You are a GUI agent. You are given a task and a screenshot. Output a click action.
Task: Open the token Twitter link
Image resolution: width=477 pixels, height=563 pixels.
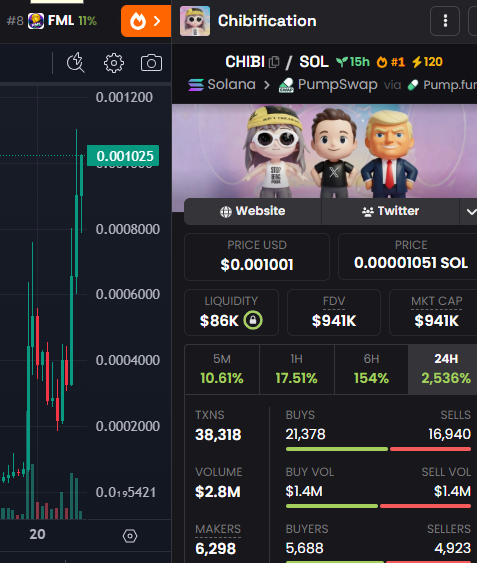pyautogui.click(x=390, y=211)
